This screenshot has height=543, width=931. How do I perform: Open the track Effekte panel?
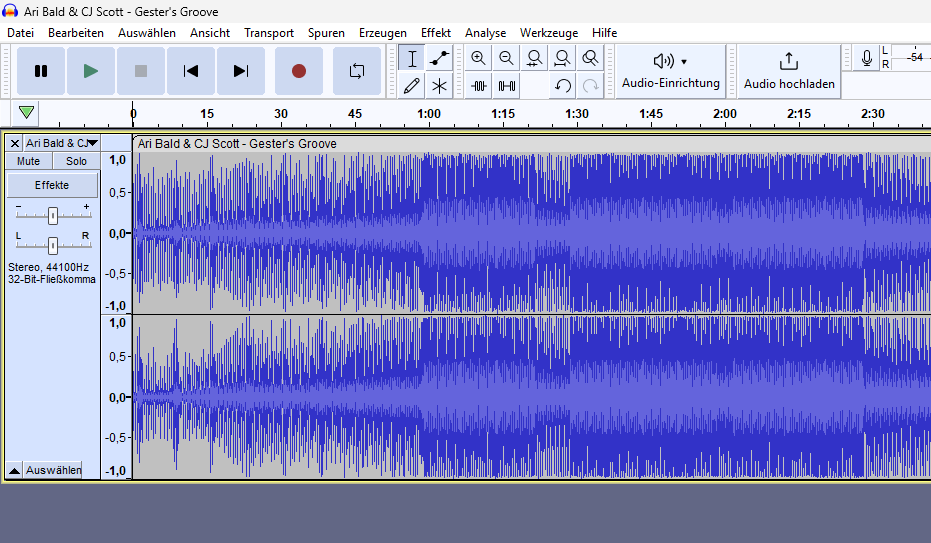pos(52,185)
